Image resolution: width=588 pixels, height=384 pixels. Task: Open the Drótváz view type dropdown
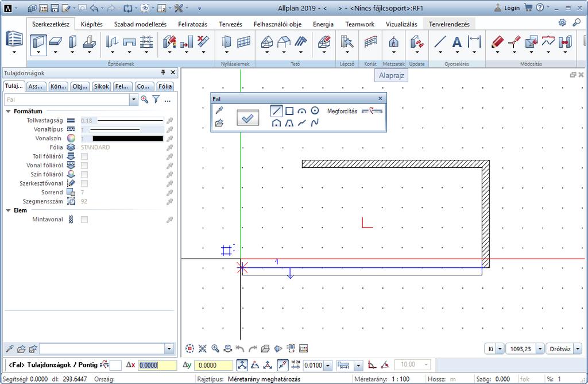(x=578, y=349)
